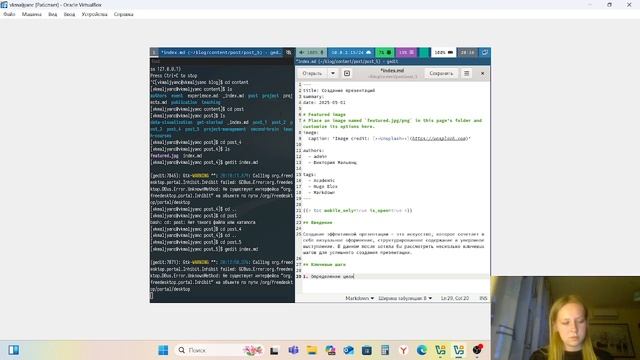Open the Copilot app icon on the taskbar
Viewport: 640px width, 360px height.
(330, 350)
